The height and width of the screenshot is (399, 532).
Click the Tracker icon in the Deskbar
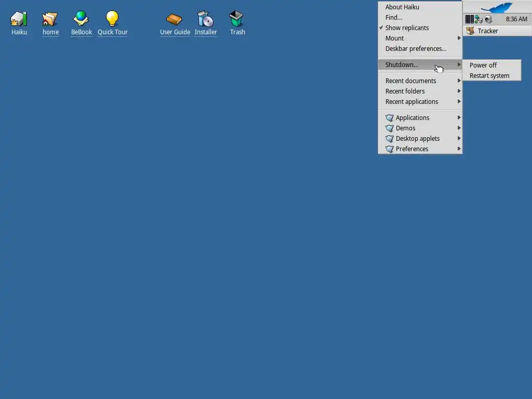tap(470, 31)
